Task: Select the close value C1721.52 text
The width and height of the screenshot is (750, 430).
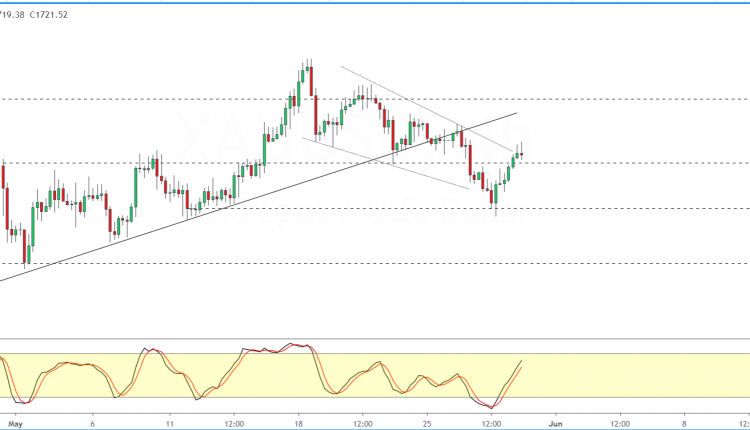Action: coord(48,15)
